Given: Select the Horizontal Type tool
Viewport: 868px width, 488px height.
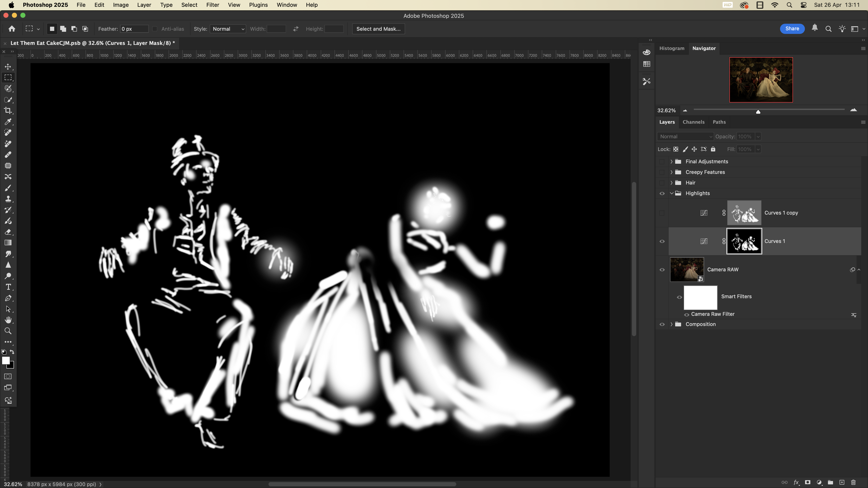Looking at the screenshot, I should (8, 287).
